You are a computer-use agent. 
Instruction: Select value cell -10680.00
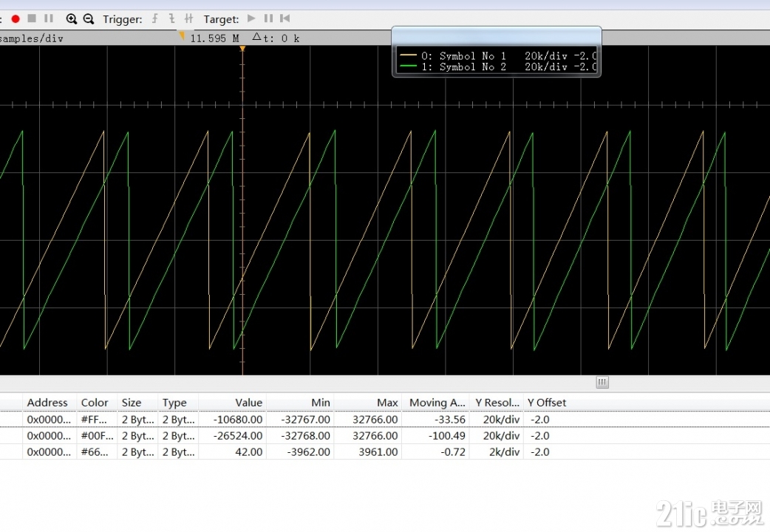[232, 420]
